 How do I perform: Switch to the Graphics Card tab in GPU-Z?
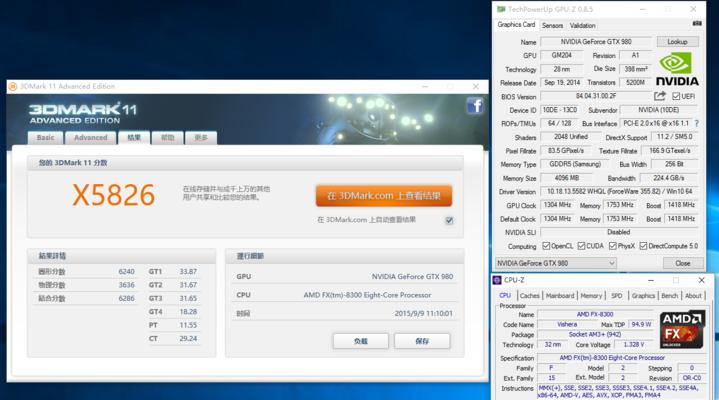coord(516,25)
